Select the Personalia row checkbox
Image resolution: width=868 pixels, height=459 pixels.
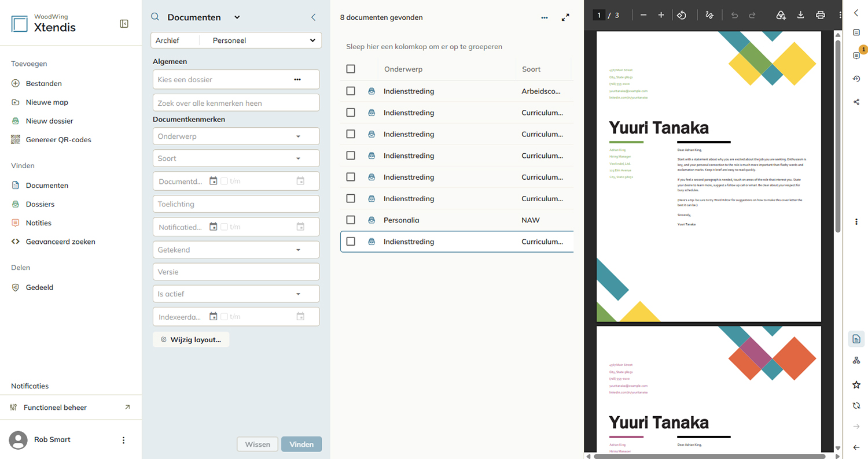(x=351, y=220)
